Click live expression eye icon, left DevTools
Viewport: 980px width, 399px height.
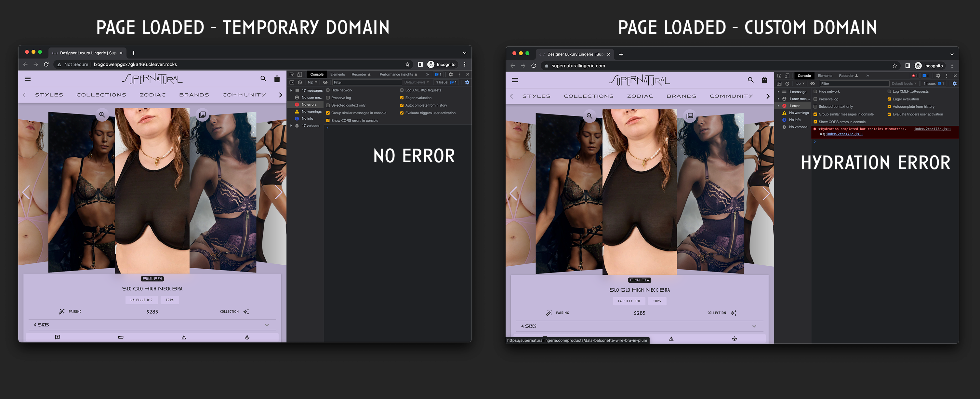pos(325,82)
